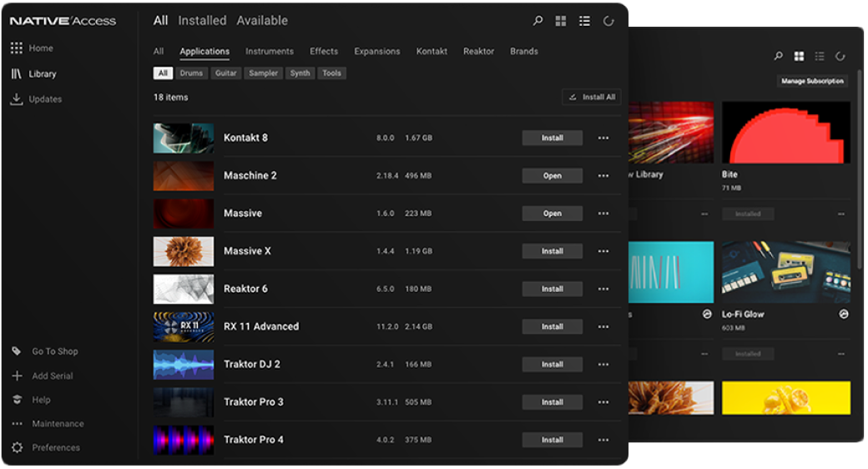Click the Add Serial plus icon
This screenshot has width=868, height=469.
(18, 376)
